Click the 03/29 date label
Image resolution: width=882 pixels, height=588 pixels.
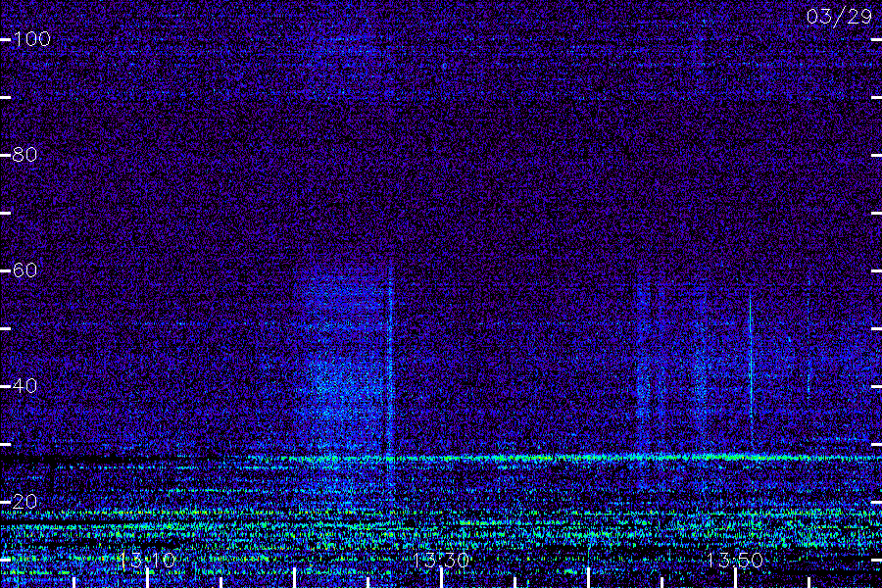839,17
